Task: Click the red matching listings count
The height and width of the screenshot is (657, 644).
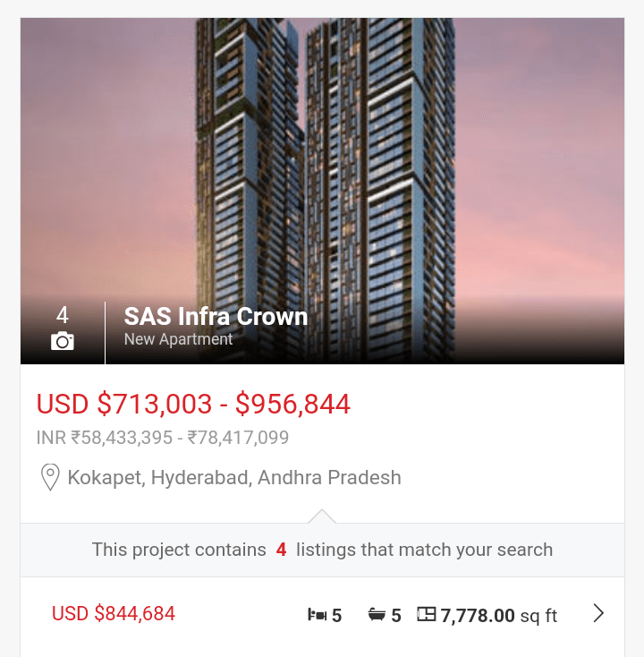Action: click(281, 550)
